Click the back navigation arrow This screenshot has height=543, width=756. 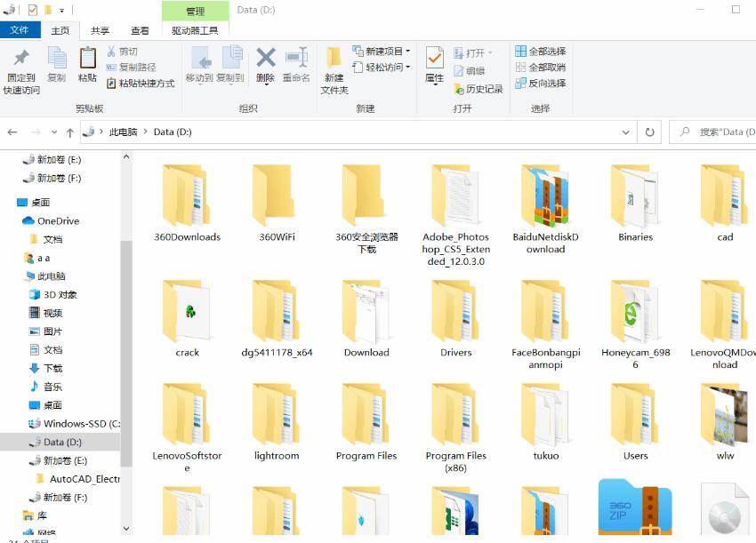click(x=13, y=132)
